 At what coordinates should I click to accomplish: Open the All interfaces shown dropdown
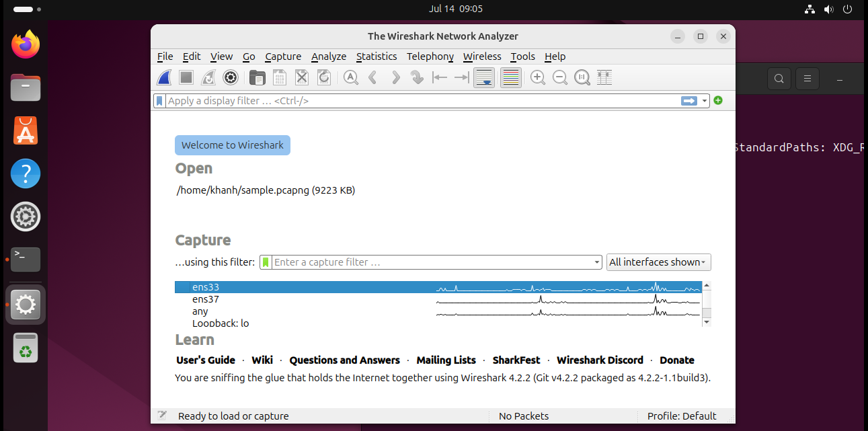pyautogui.click(x=658, y=262)
